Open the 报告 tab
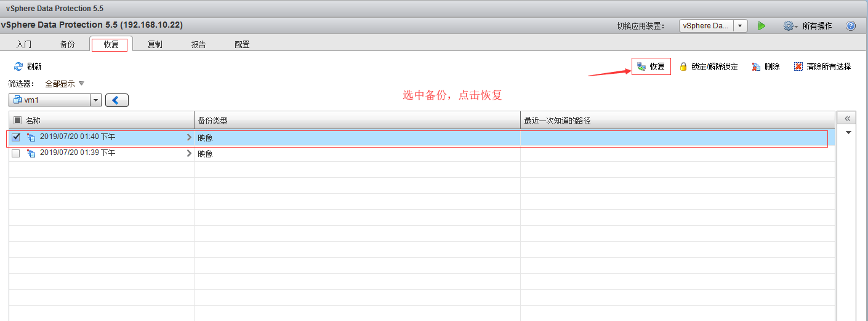Viewport: 868px width, 321px height. pyautogui.click(x=198, y=44)
